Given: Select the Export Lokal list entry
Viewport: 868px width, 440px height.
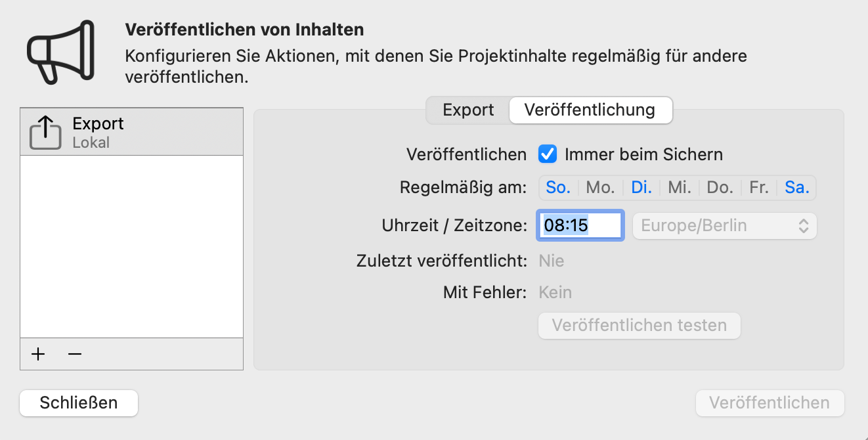Looking at the screenshot, I should [131, 132].
